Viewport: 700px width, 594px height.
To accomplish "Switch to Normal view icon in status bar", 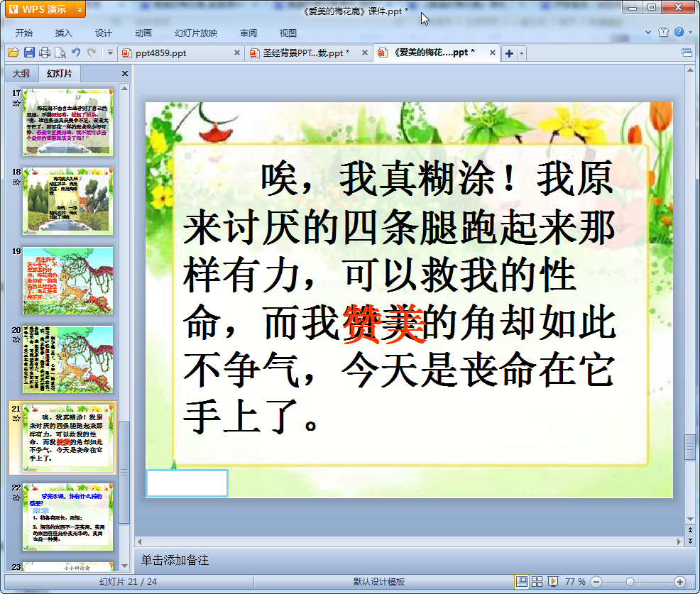I will [521, 582].
